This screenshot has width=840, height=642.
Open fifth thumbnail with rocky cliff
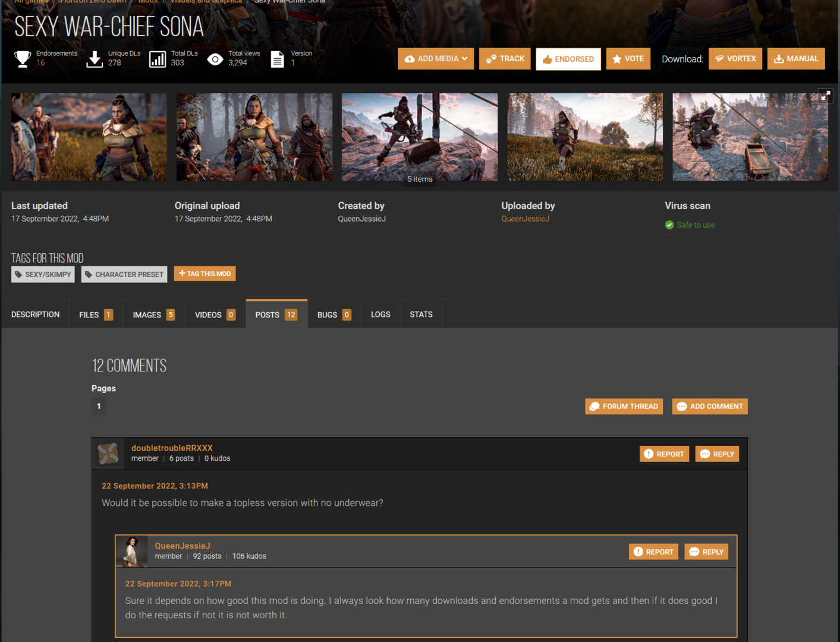750,137
